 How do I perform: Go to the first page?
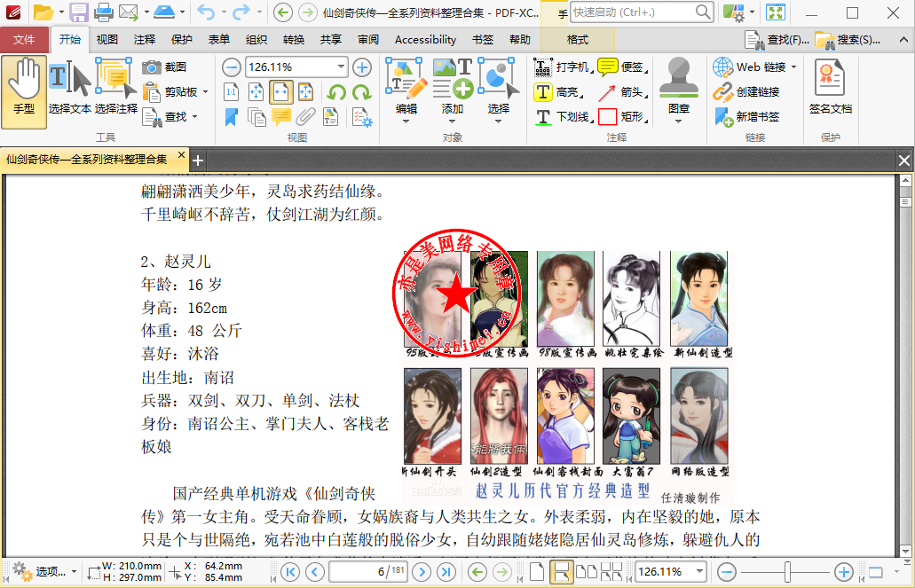click(290, 572)
